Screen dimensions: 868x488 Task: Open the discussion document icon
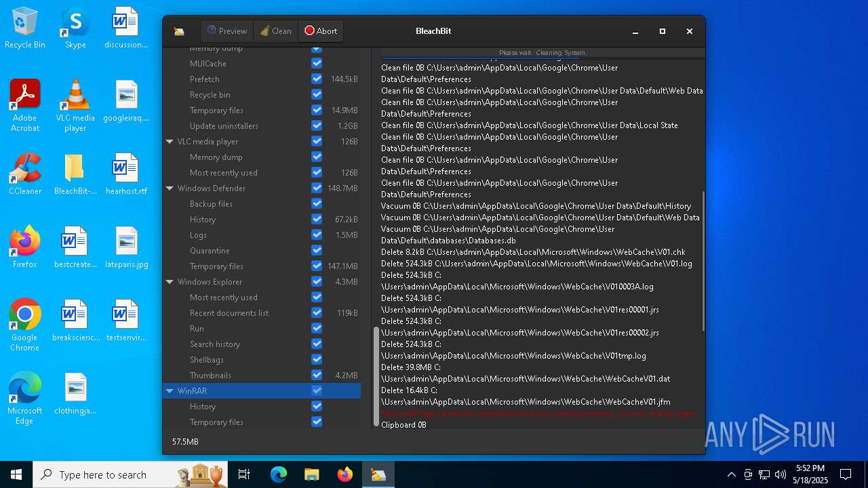[x=126, y=28]
